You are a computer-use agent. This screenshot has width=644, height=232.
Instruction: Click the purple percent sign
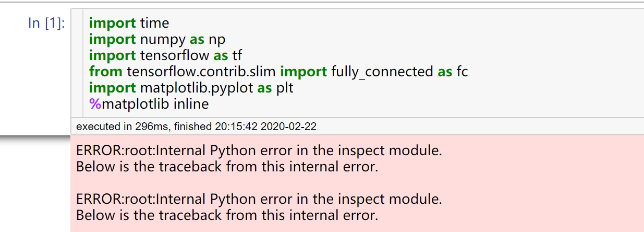(94, 104)
